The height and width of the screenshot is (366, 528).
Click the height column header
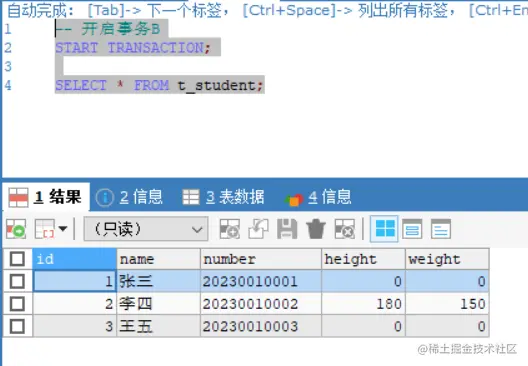(363, 259)
